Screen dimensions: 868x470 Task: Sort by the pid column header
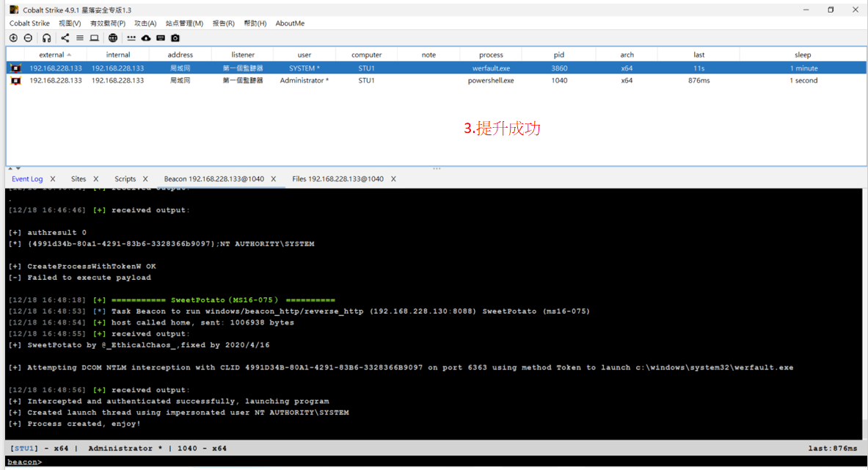click(x=559, y=55)
